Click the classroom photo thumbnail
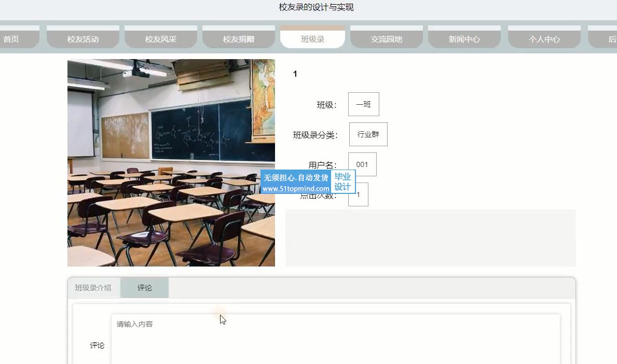 click(x=171, y=163)
